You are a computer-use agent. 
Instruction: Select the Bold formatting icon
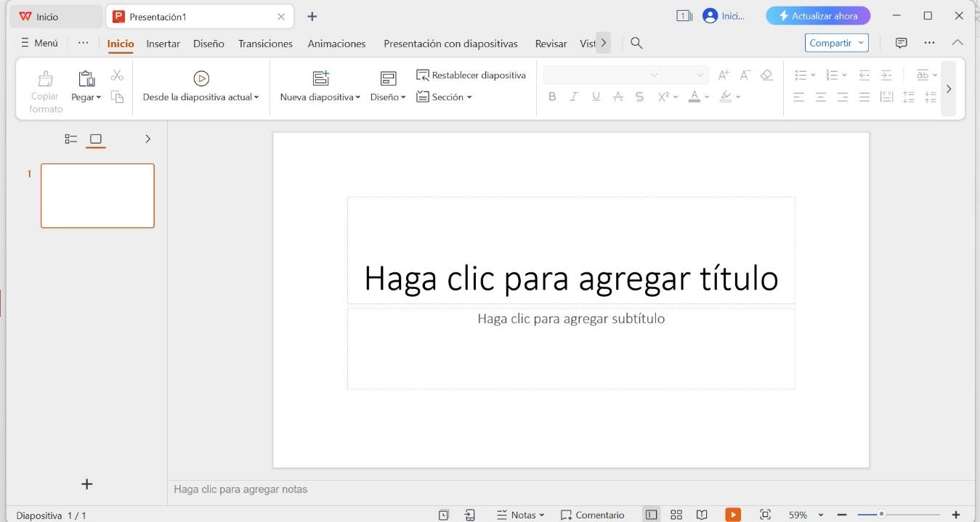[552, 96]
